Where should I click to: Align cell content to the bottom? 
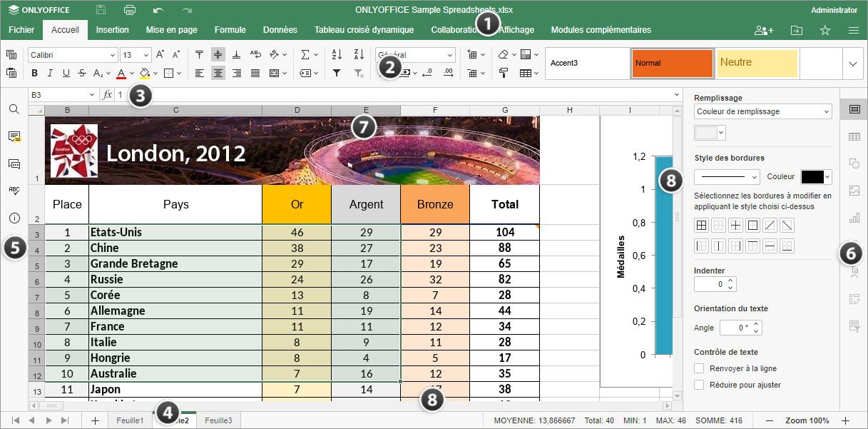[x=236, y=55]
